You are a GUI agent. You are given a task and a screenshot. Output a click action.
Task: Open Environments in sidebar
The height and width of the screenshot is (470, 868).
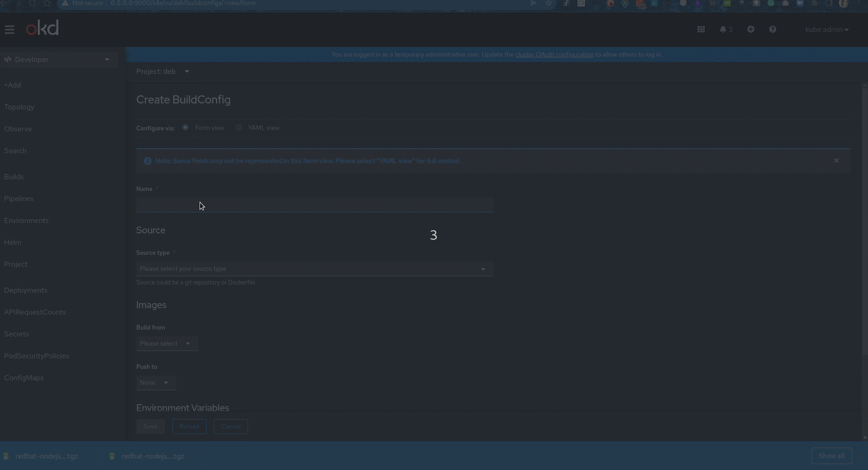(26, 220)
